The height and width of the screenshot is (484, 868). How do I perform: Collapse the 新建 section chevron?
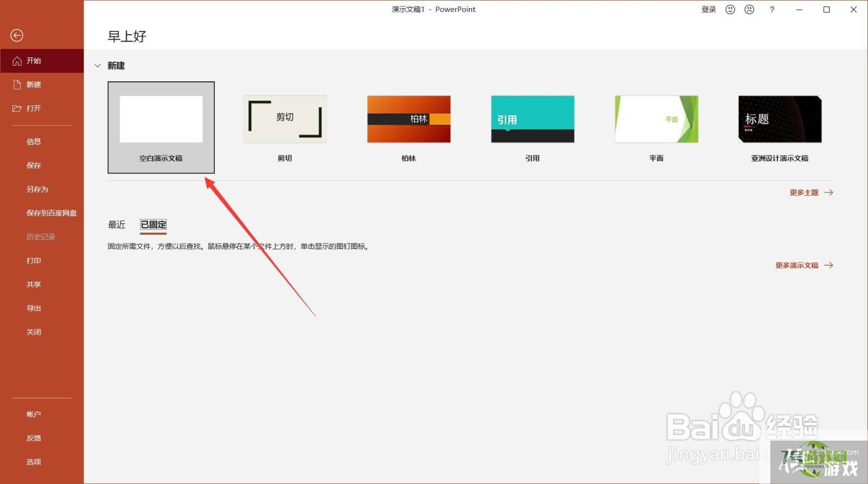click(98, 66)
